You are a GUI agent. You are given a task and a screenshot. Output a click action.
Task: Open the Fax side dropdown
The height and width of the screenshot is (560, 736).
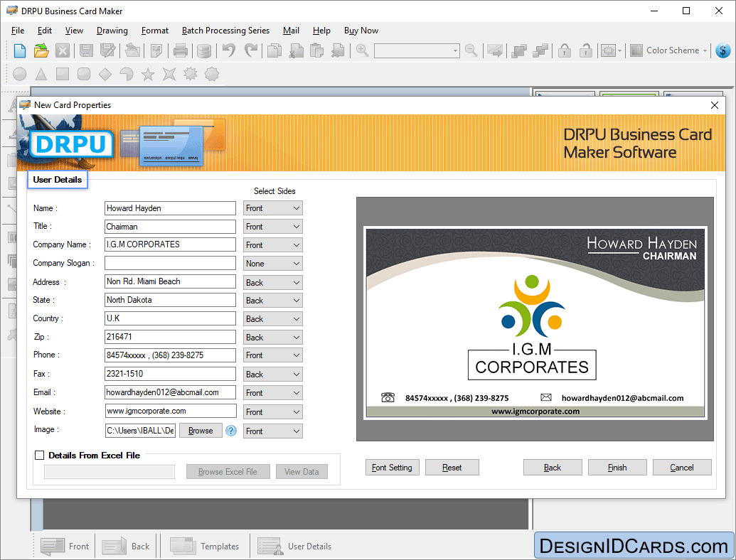273,375
